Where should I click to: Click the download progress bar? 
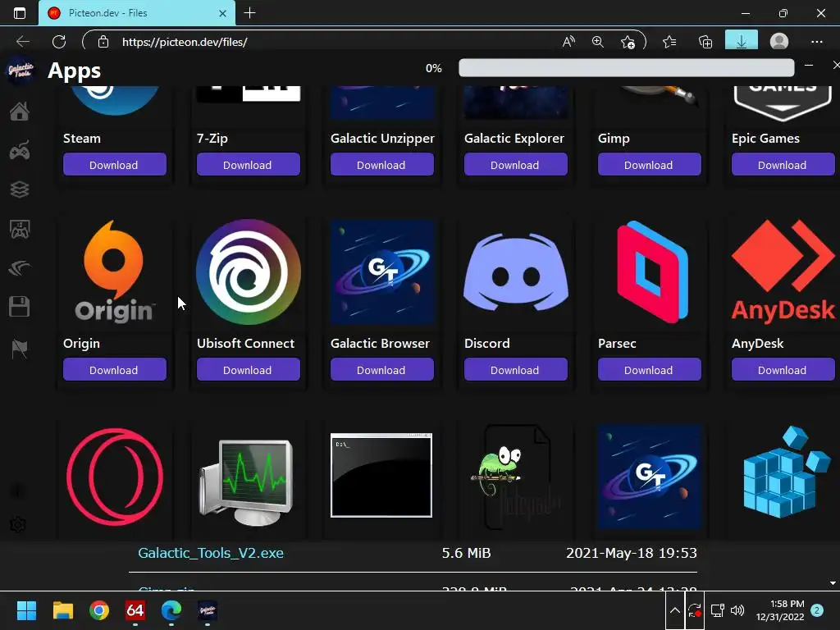(626, 68)
